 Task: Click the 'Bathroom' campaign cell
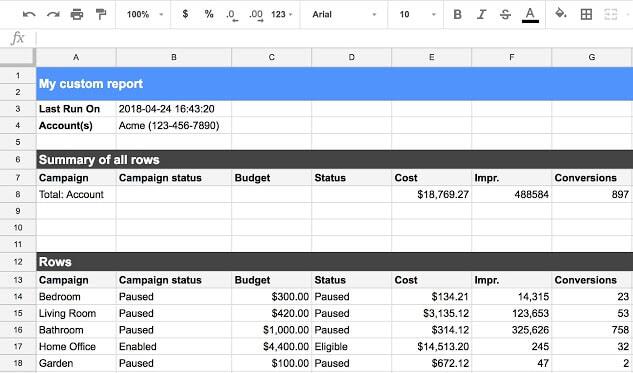point(76,330)
